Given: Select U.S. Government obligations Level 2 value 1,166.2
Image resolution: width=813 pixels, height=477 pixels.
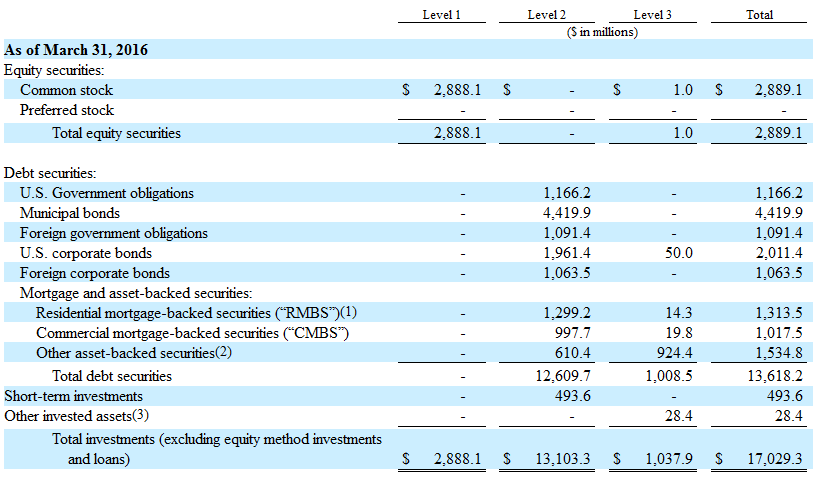Looking at the screenshot, I should pos(567,193).
